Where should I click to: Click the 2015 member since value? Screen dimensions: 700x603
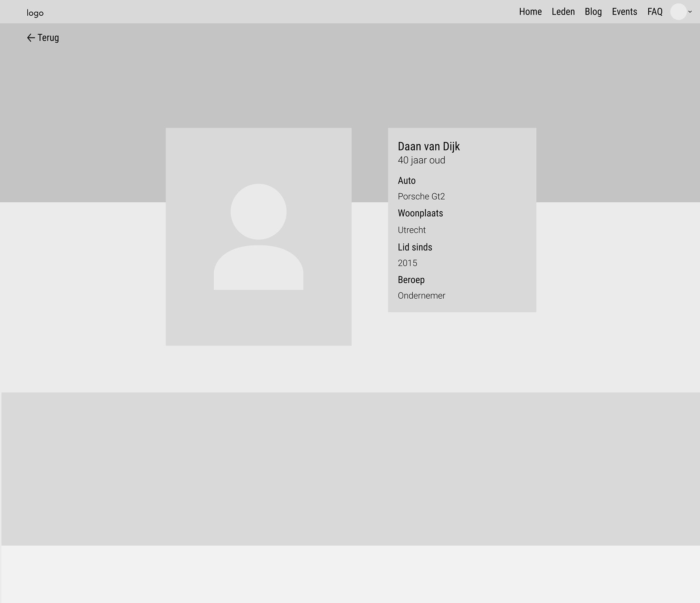click(x=407, y=263)
